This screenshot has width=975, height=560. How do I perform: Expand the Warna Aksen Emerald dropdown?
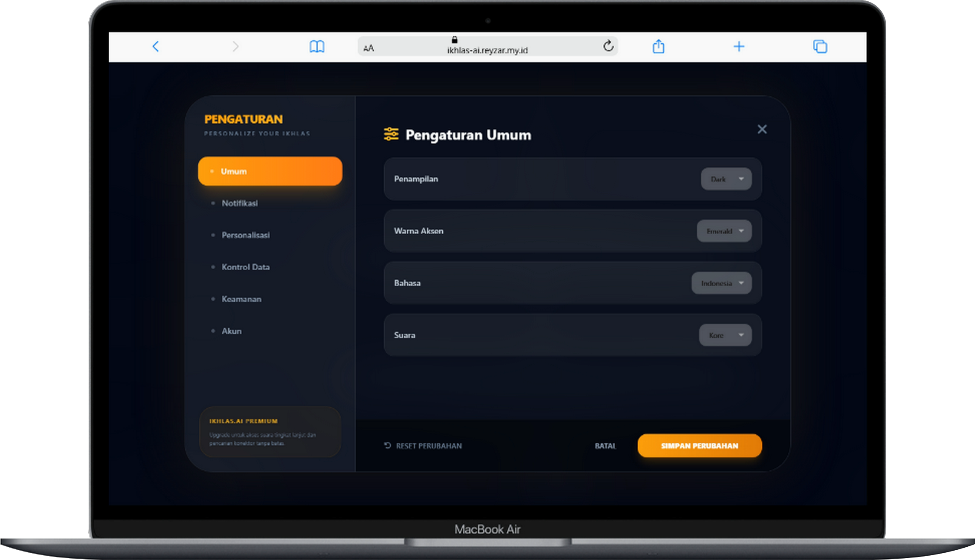(724, 231)
